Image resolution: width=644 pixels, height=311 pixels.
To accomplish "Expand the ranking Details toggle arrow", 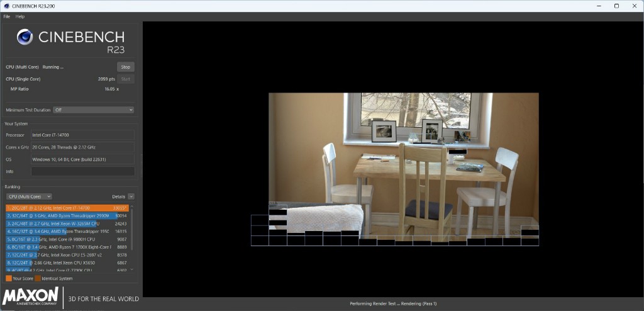I will pos(131,196).
